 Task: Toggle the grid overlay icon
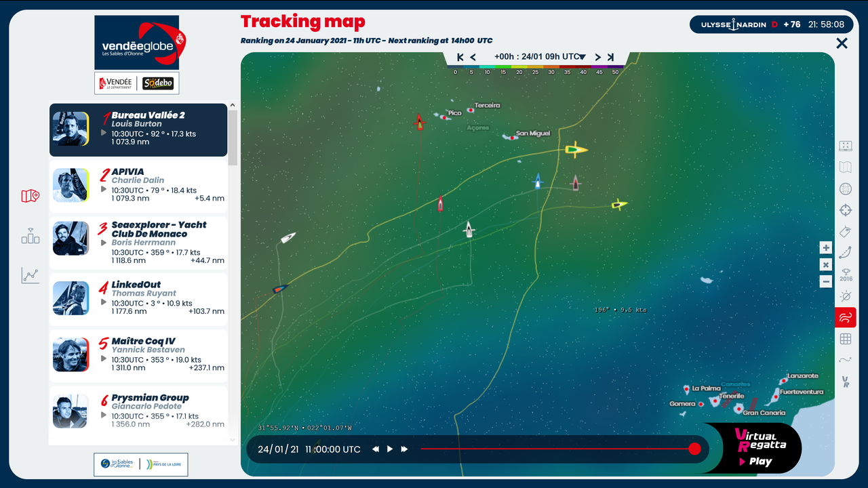846,339
